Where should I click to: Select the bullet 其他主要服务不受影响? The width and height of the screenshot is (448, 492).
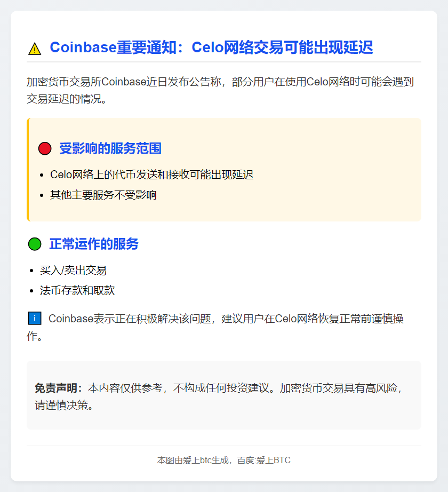click(x=103, y=195)
